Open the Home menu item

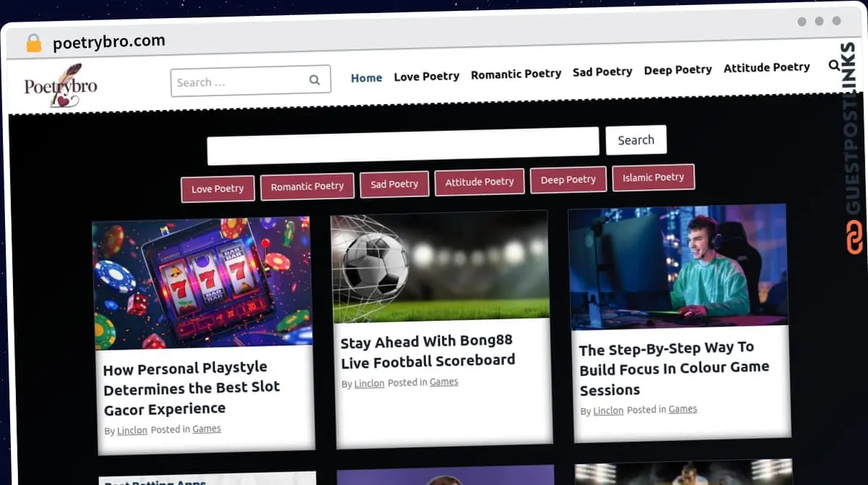366,77
